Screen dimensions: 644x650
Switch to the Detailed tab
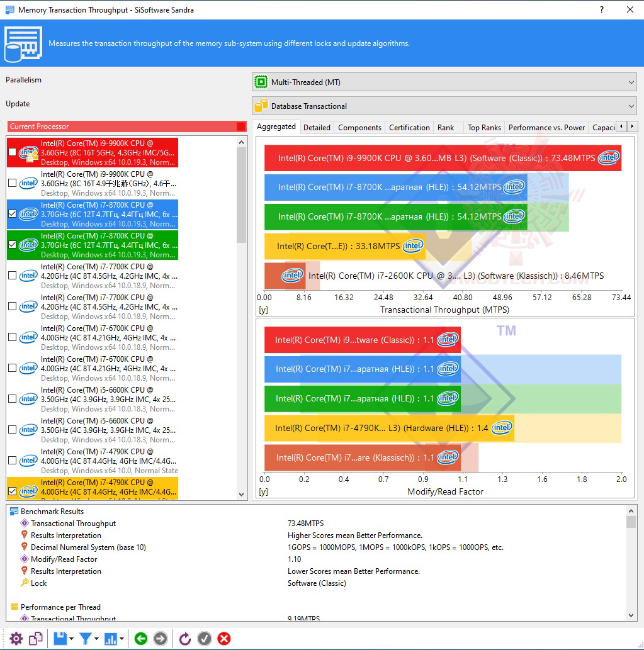(317, 127)
